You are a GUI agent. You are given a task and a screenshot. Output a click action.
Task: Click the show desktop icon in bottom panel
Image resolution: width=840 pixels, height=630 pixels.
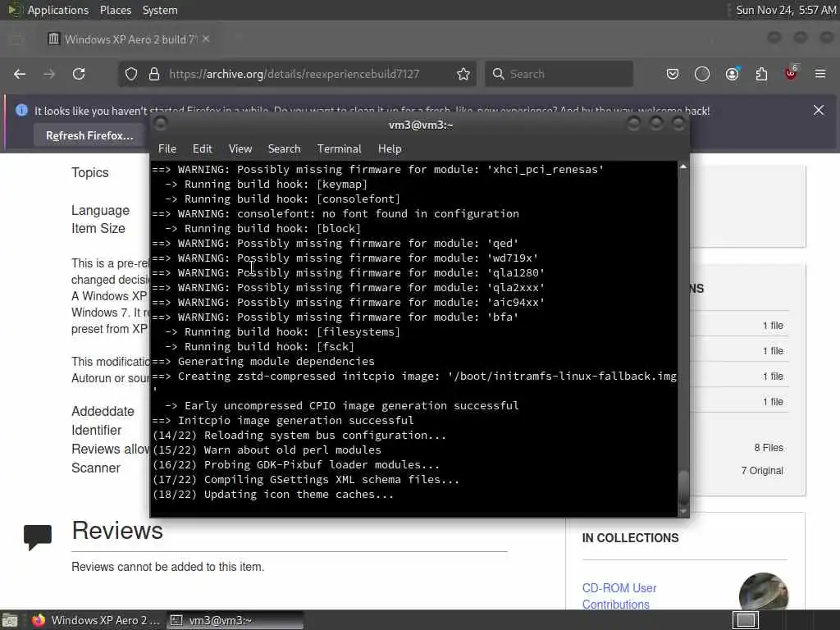pyautogui.click(x=10, y=620)
